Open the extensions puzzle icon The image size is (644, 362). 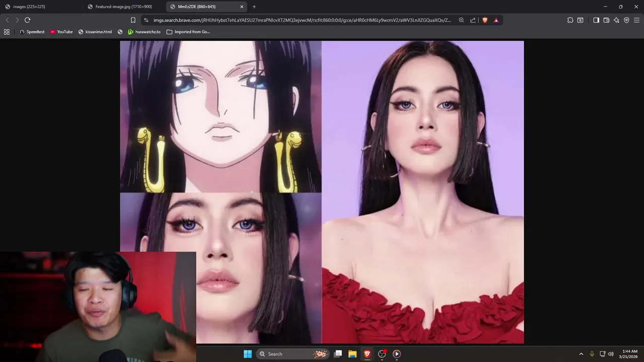570,20
